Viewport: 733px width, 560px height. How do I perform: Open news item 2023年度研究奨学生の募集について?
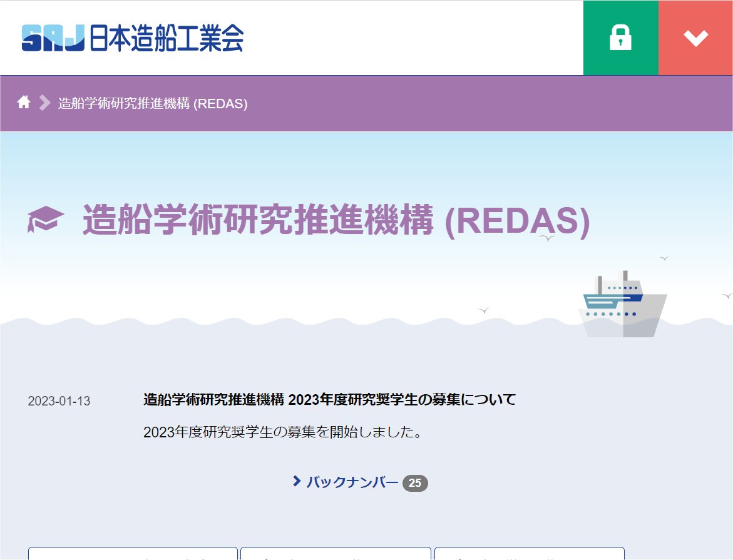coord(329,400)
